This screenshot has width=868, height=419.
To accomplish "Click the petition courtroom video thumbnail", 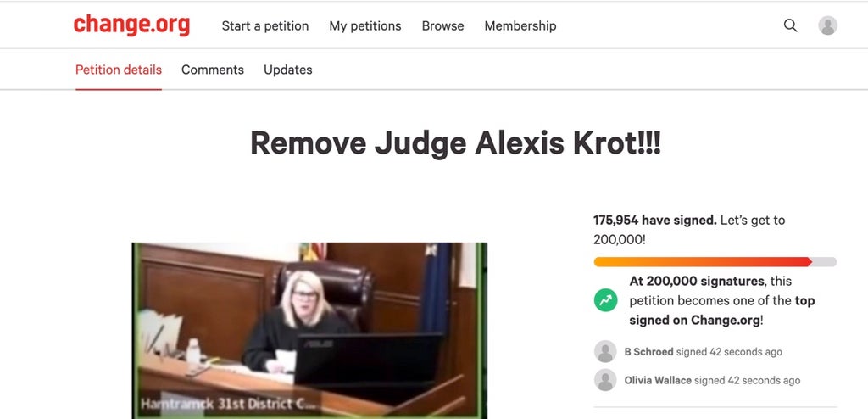I will 309,330.
